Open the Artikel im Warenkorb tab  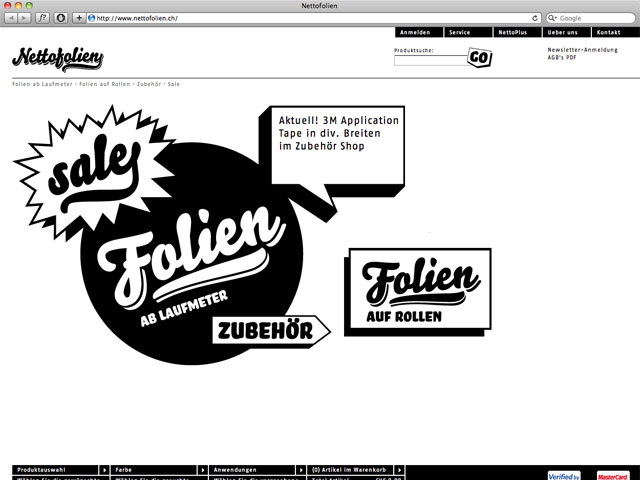350,470
